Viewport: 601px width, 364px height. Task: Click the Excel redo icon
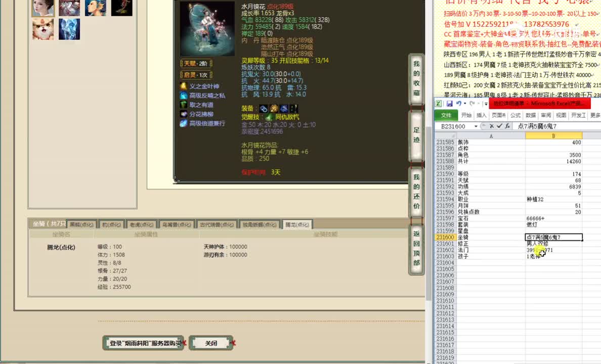coord(472,104)
